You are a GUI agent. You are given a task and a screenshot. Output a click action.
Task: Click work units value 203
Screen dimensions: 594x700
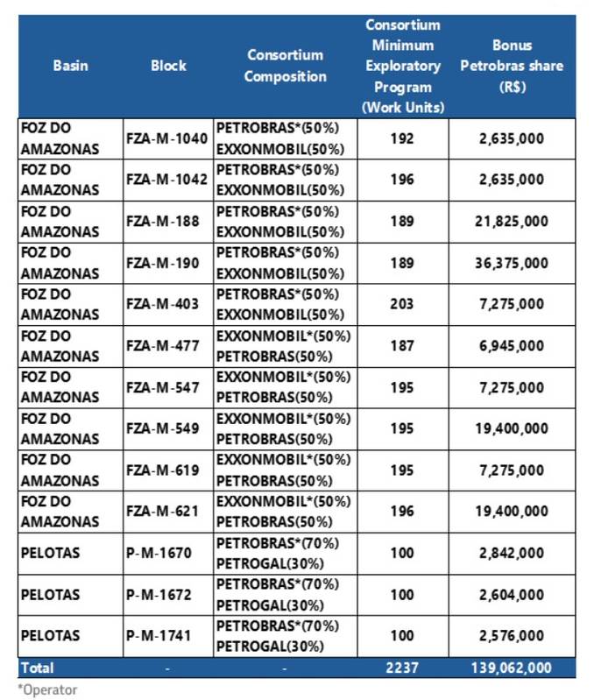[x=402, y=305]
